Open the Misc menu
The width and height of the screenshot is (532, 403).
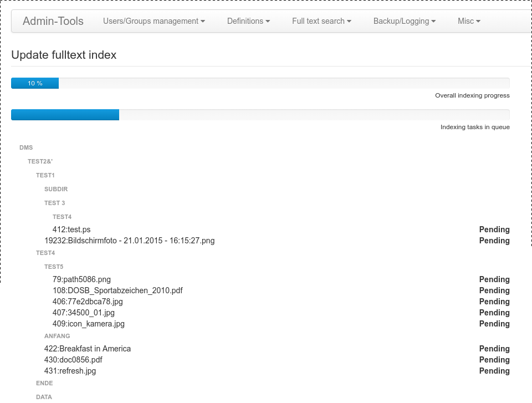469,21
